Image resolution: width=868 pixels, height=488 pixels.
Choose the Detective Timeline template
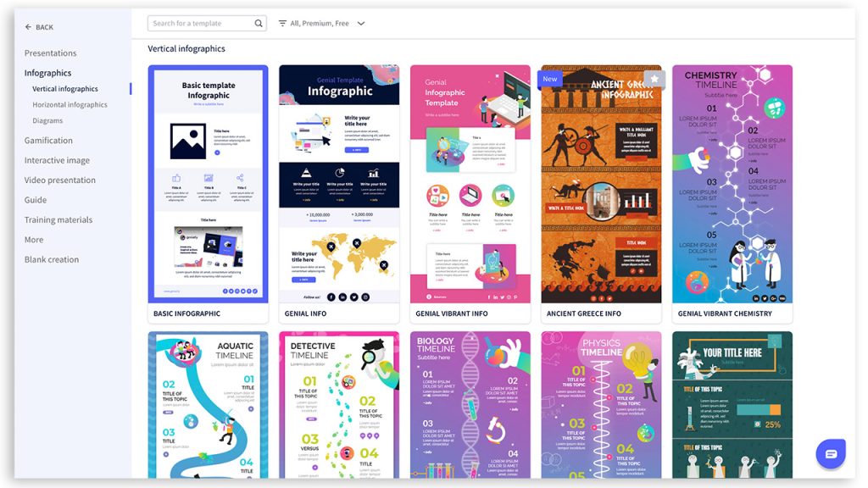[339, 405]
